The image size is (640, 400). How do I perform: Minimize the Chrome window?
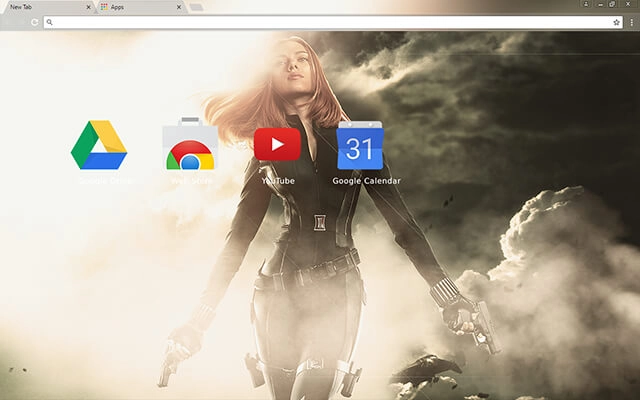click(x=600, y=4)
